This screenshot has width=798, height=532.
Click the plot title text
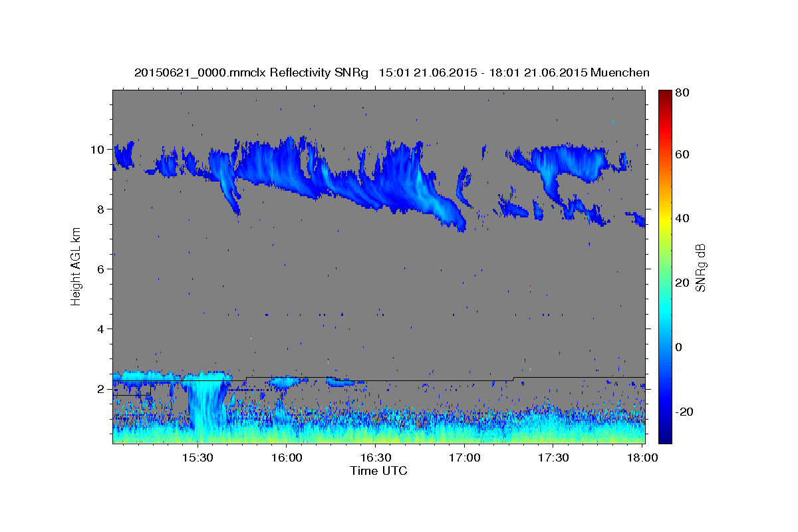click(x=392, y=72)
